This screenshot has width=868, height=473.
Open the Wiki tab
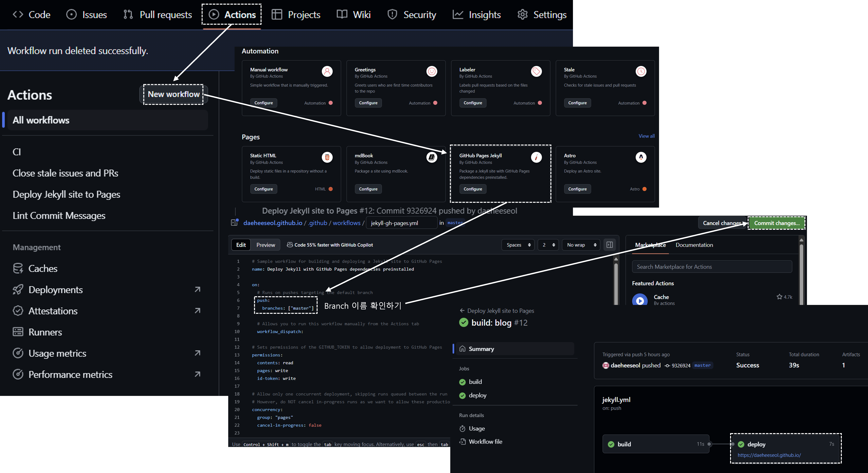pyautogui.click(x=353, y=14)
